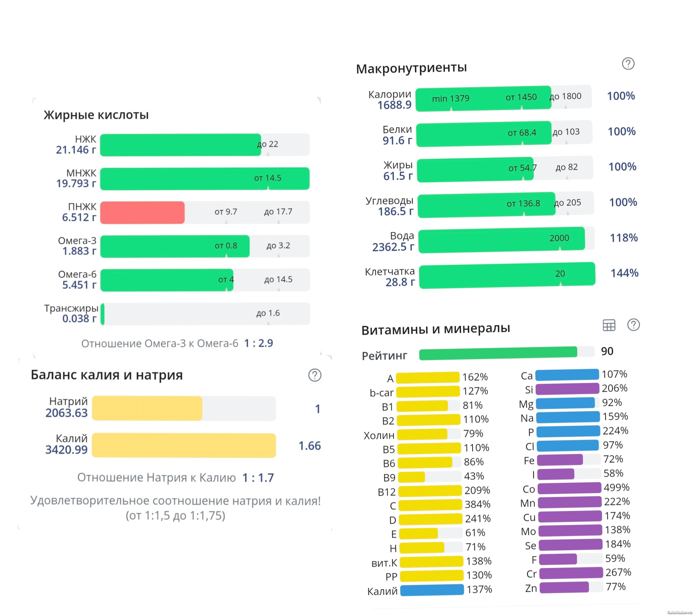Click the Co mineral bar
The width and height of the screenshot is (696, 616).
pos(569,488)
